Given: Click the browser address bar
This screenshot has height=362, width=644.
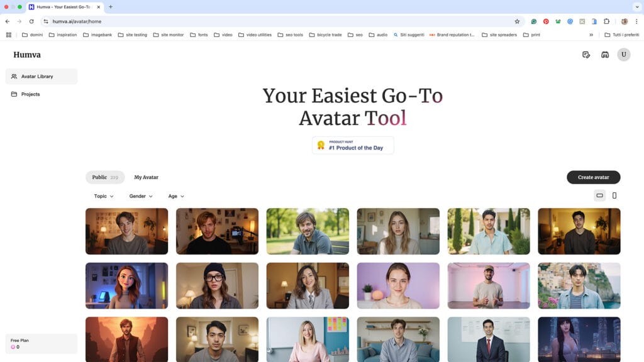Looking at the screenshot, I should [x=126, y=21].
